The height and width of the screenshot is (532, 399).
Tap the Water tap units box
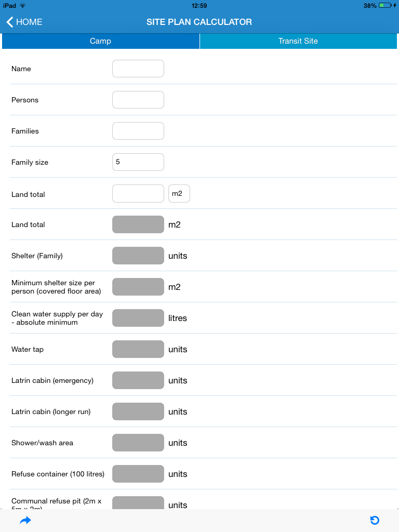[x=138, y=349]
